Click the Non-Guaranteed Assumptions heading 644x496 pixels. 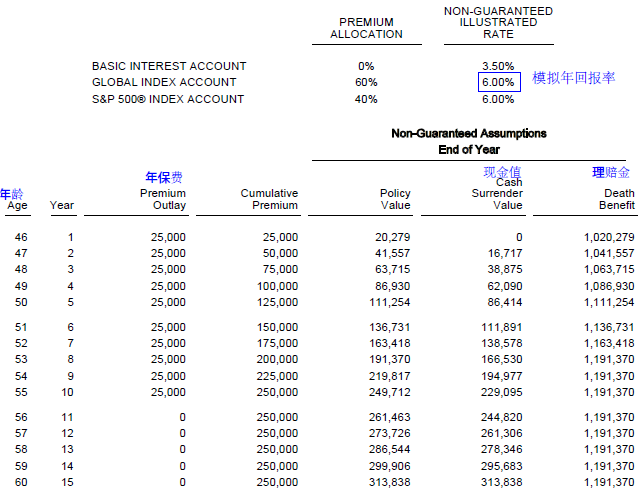pos(469,133)
